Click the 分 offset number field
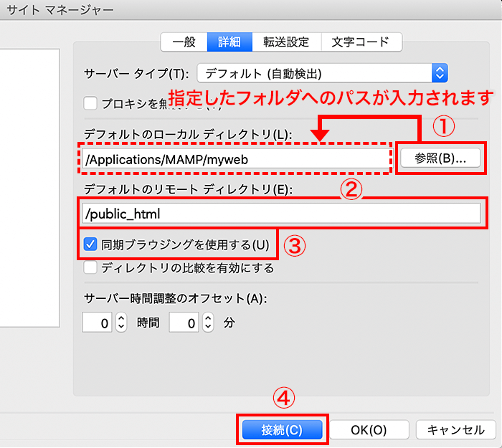502x448 pixels. point(184,323)
